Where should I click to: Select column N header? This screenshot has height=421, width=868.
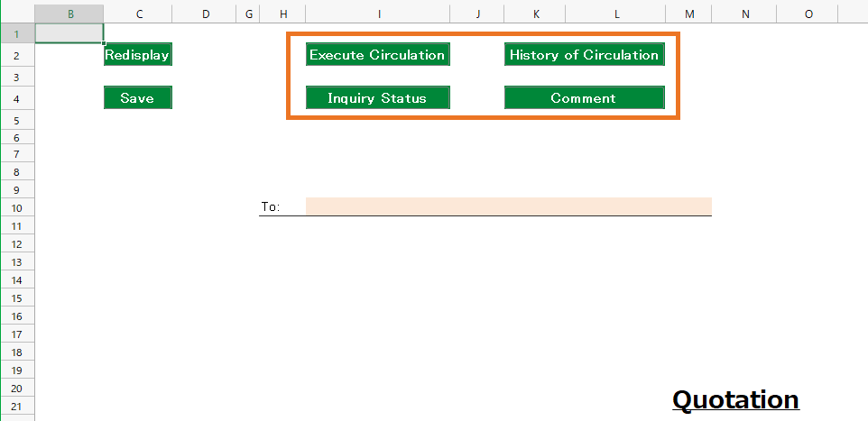tap(745, 14)
